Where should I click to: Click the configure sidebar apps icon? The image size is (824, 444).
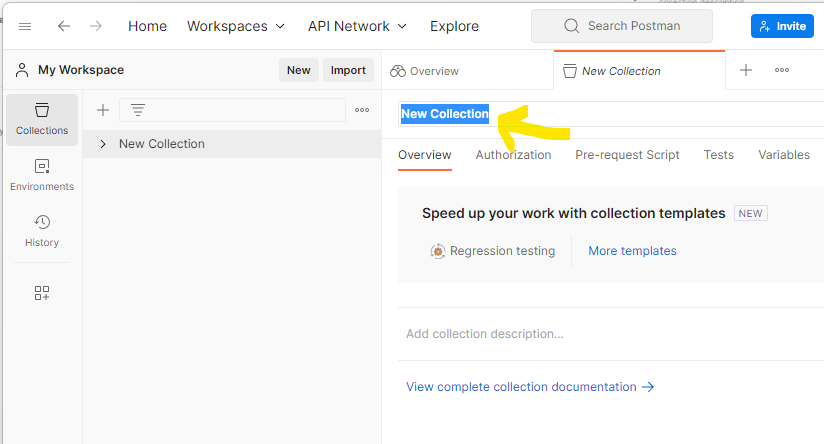click(x=42, y=293)
